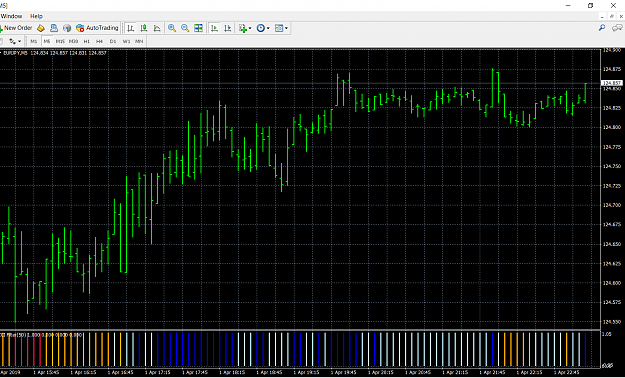This screenshot has width=625, height=378.
Task: Click the 1 Apr 17:15 time label
Action: coord(158,372)
